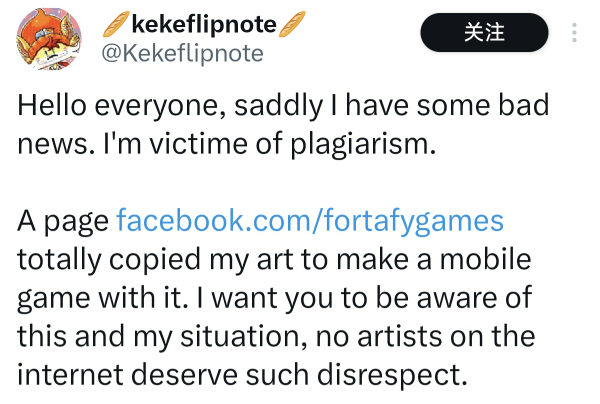Open the three-dot more options menu
This screenshot has height=404, width=600.
(x=574, y=32)
